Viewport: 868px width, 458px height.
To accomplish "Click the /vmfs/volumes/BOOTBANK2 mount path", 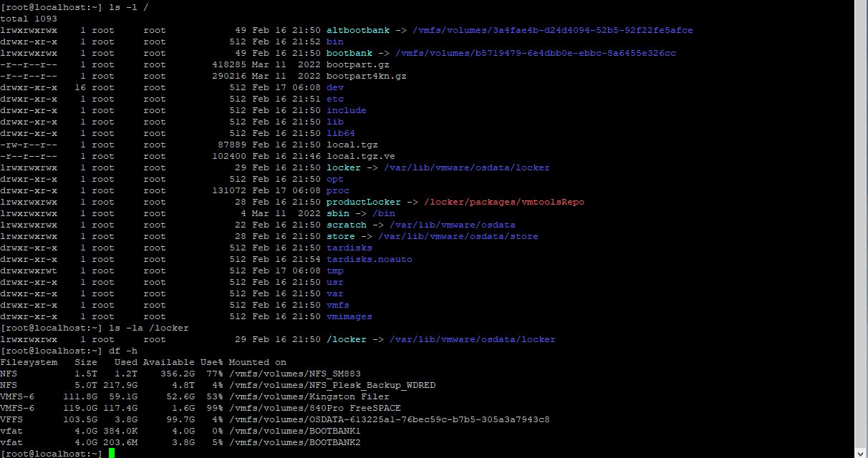I will (294, 442).
